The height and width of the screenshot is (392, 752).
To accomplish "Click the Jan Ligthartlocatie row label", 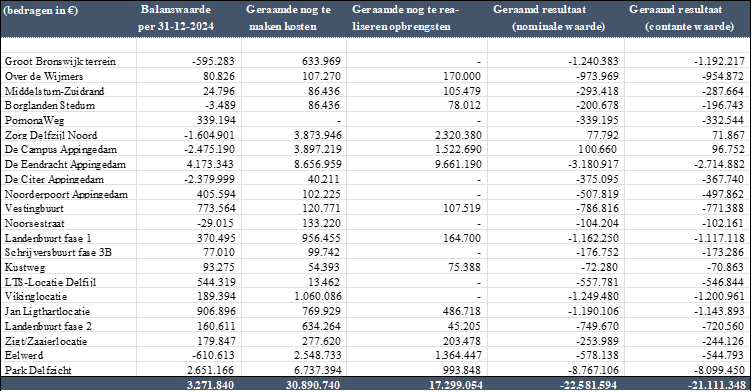I will [47, 311].
